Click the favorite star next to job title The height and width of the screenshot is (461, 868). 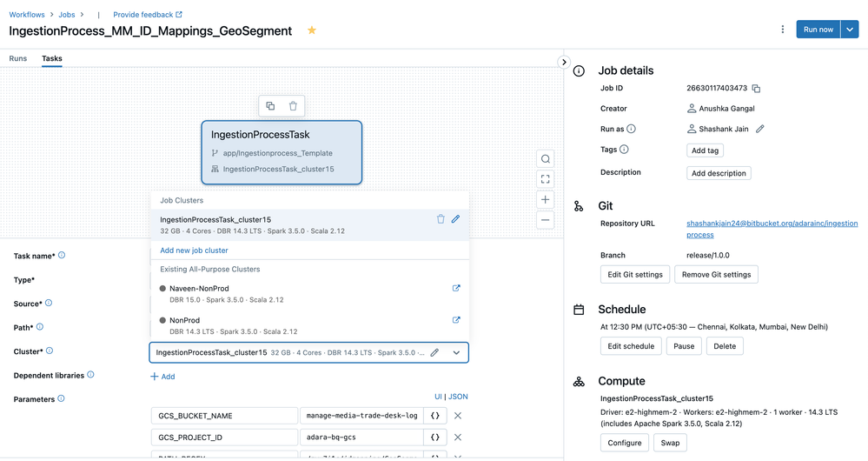coord(312,30)
